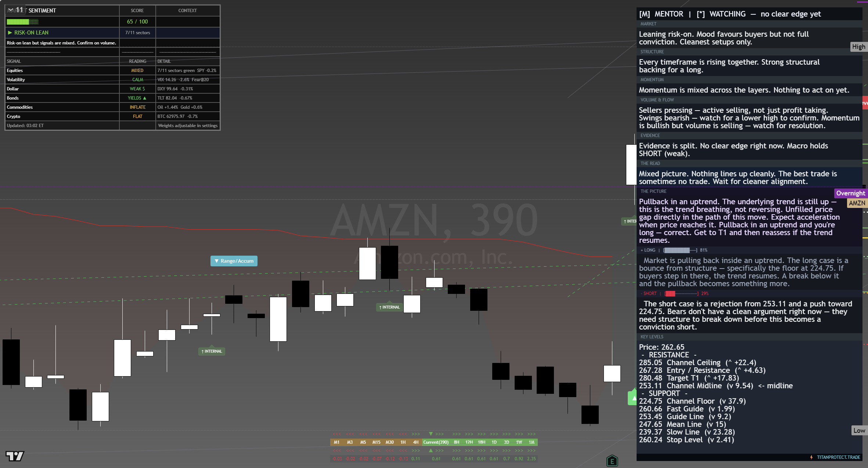The image size is (868, 468).
Task: Click the 0.92 momentum value
Action: [x=519, y=459]
